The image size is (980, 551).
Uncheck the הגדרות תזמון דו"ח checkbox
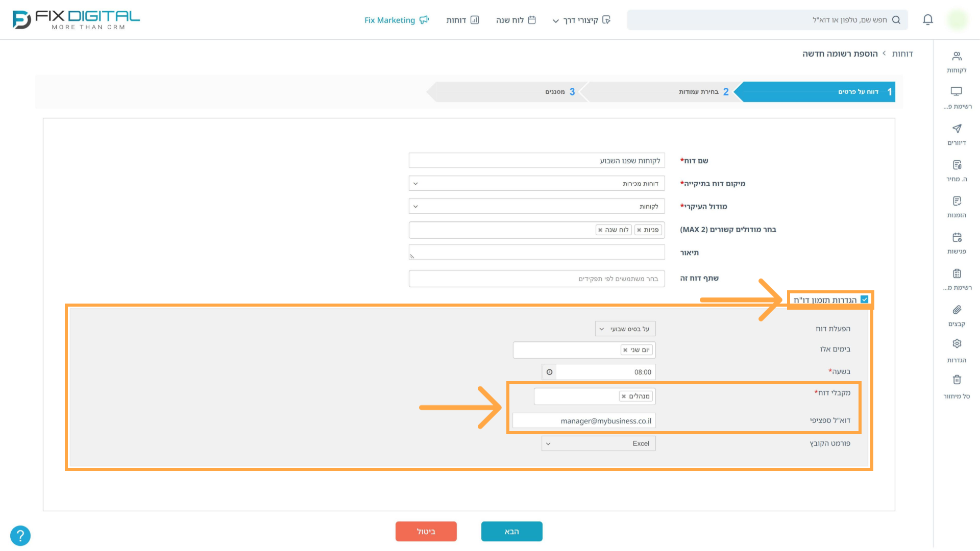click(864, 299)
